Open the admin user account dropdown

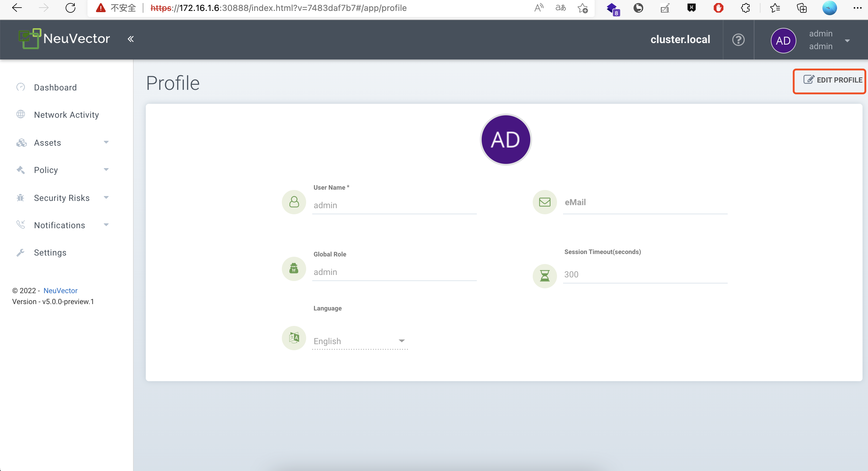pos(847,40)
